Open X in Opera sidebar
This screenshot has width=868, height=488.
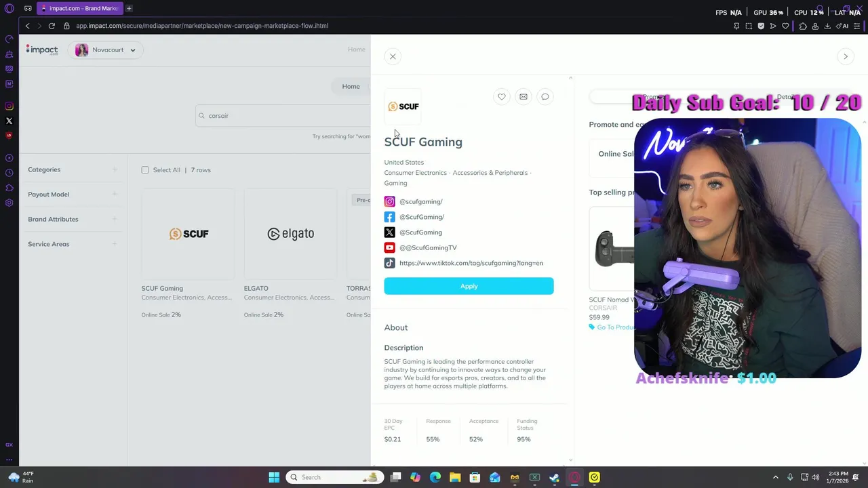9,121
